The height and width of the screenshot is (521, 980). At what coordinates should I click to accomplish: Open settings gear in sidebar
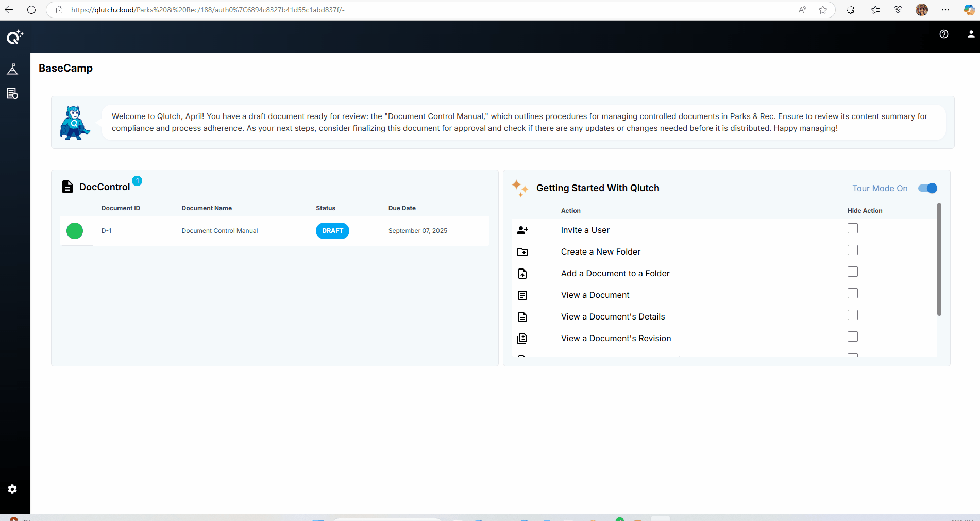[12, 489]
